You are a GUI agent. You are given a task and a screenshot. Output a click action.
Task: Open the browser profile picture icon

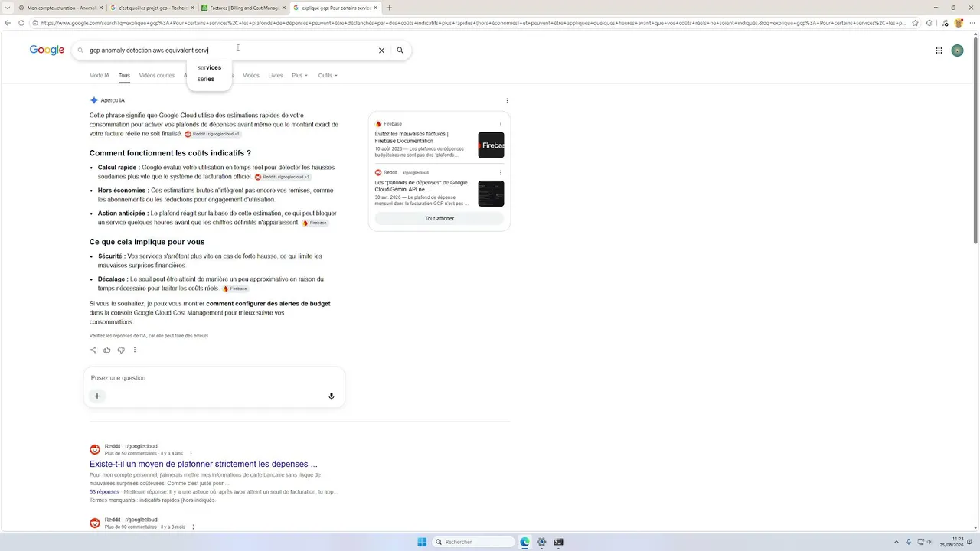tap(958, 23)
